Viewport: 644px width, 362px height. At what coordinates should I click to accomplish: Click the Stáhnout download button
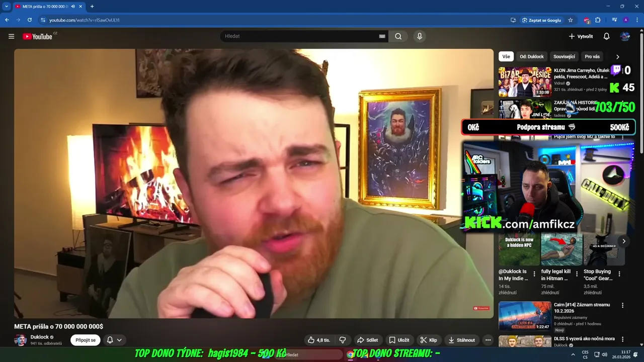point(461,340)
